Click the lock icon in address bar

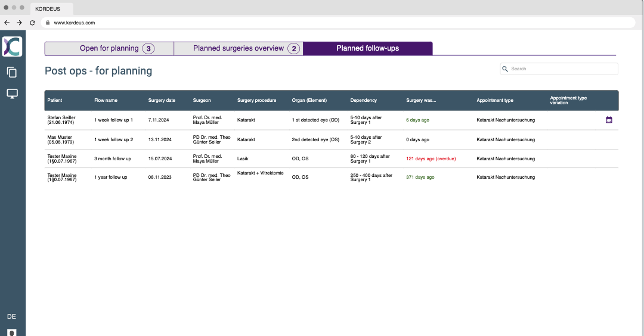pyautogui.click(x=47, y=23)
